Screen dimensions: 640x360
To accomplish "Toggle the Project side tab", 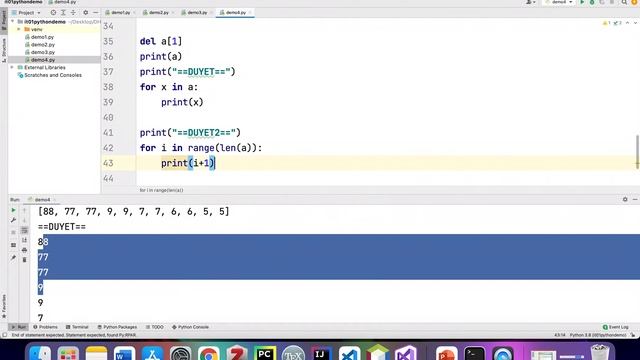I will [4, 20].
